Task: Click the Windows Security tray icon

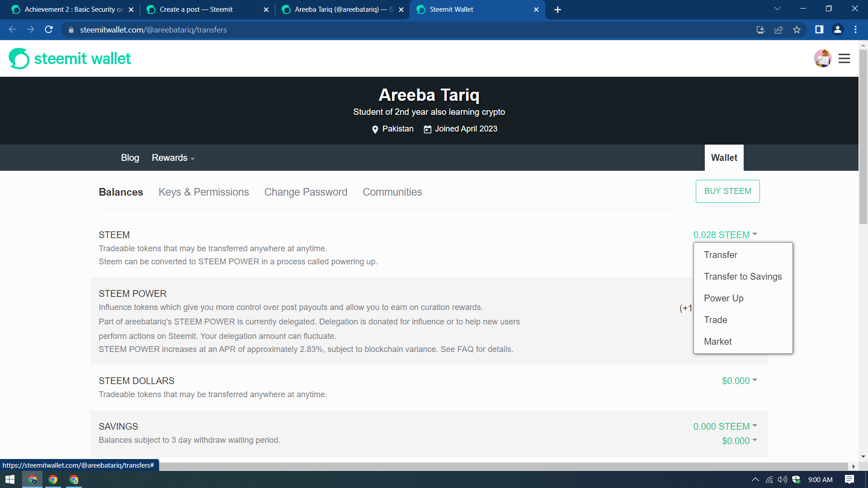Action: pos(796,479)
